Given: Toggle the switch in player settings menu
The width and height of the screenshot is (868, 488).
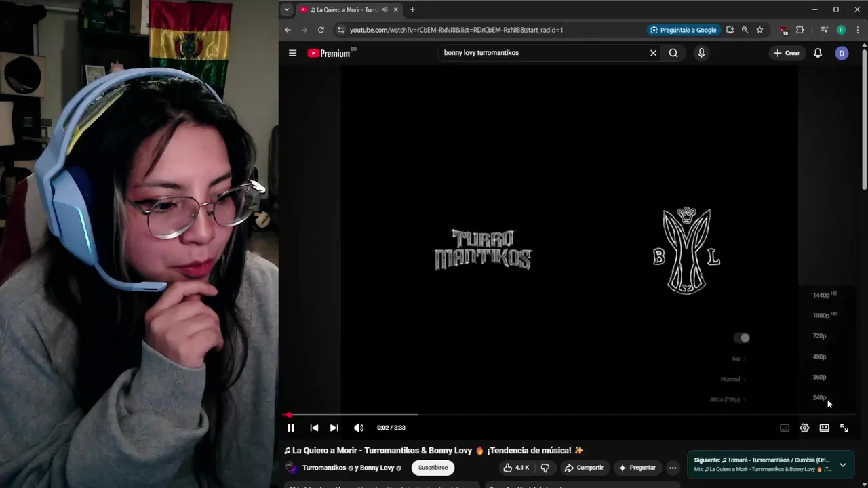Looking at the screenshot, I should pos(742,338).
